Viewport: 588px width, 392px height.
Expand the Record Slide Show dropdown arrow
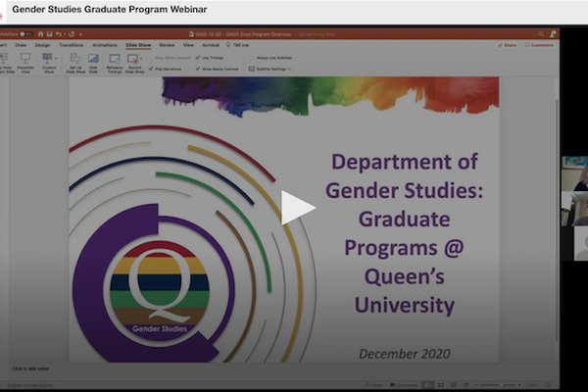pyautogui.click(x=141, y=59)
